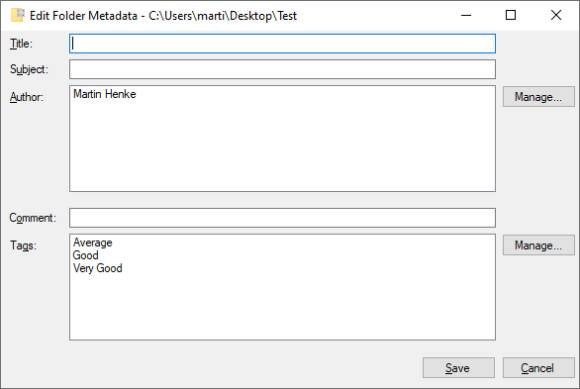580x389 pixels.
Task: Open Manage next to the Author list
Action: click(x=539, y=97)
